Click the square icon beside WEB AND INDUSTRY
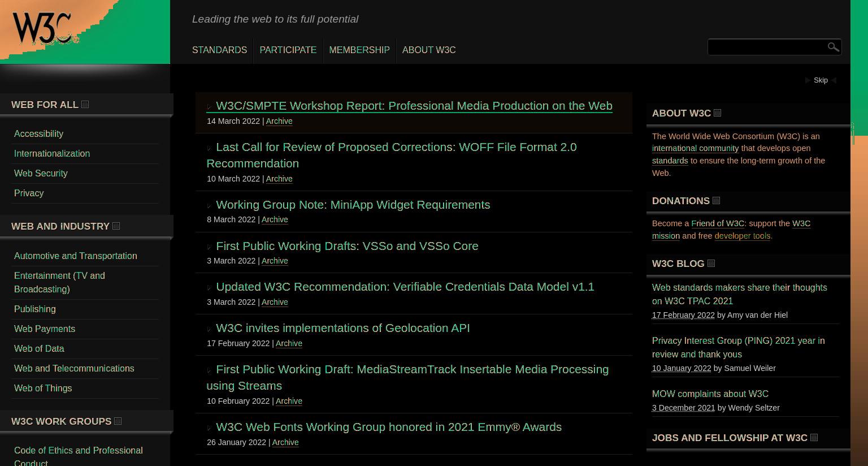Screen dimensions: 868x466 click(x=116, y=226)
